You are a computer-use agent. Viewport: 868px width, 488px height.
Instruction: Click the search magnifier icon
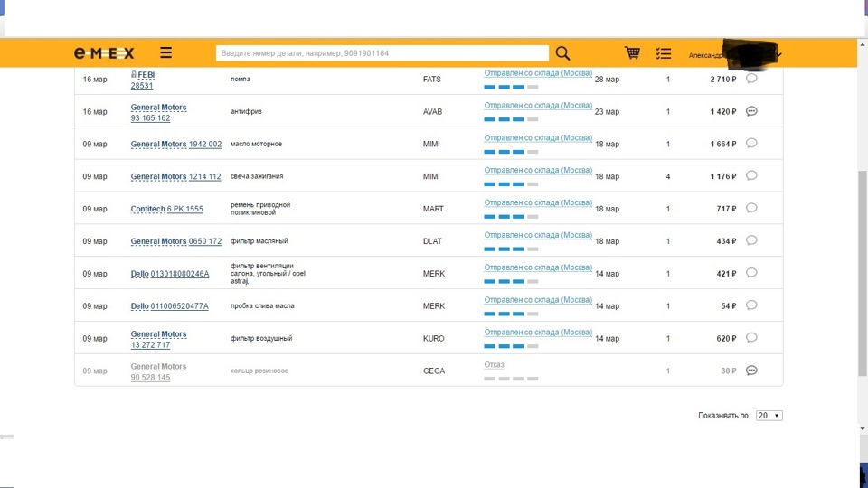(x=562, y=53)
